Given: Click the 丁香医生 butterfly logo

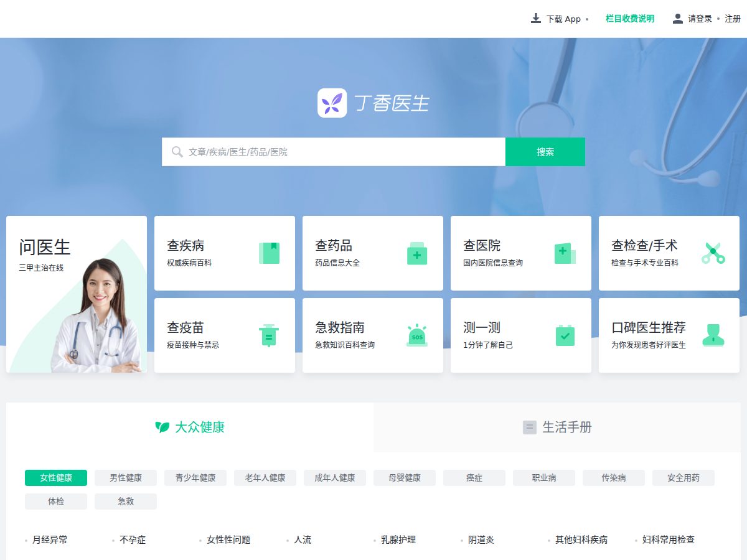Looking at the screenshot, I should (332, 103).
